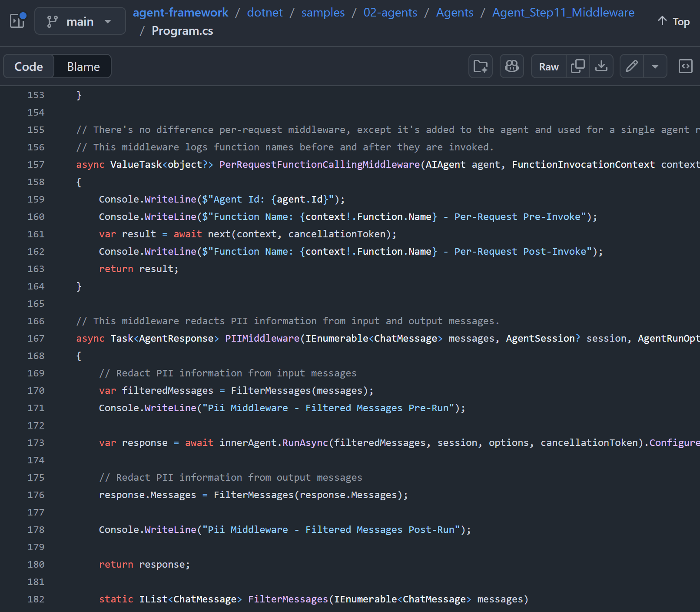The image size is (700, 612).
Task: Select line number 182
Action: (x=36, y=599)
